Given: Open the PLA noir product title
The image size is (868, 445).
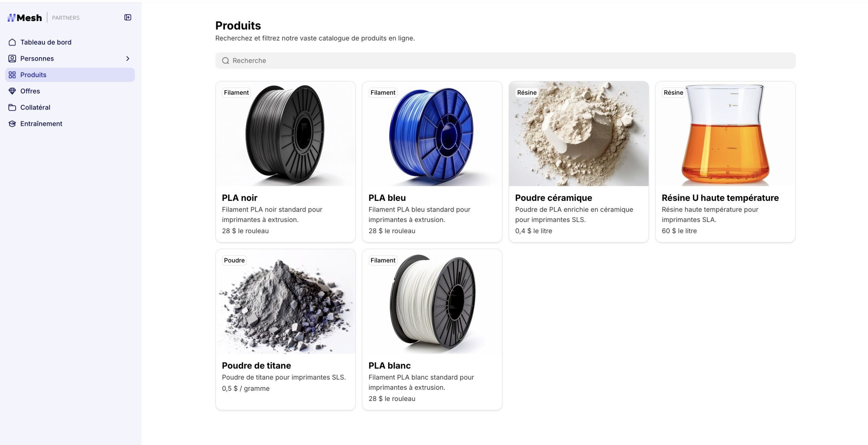Looking at the screenshot, I should [239, 197].
